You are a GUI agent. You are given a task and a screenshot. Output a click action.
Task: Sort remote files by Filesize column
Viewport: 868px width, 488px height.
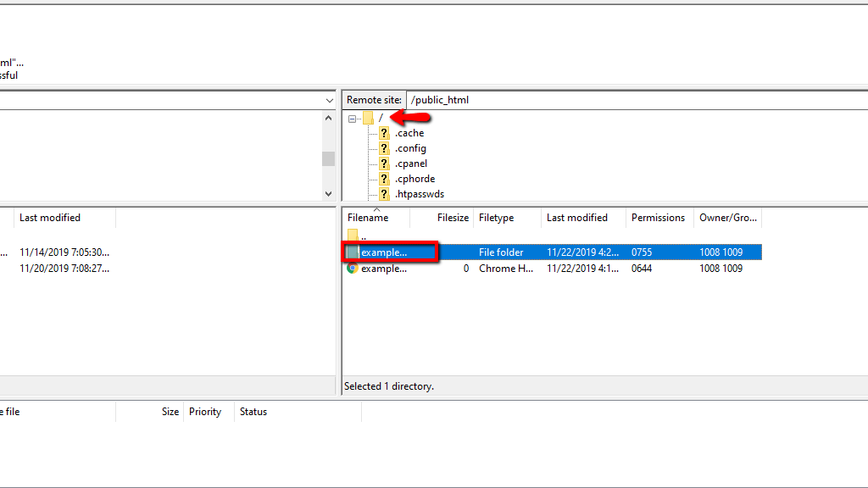click(x=441, y=218)
